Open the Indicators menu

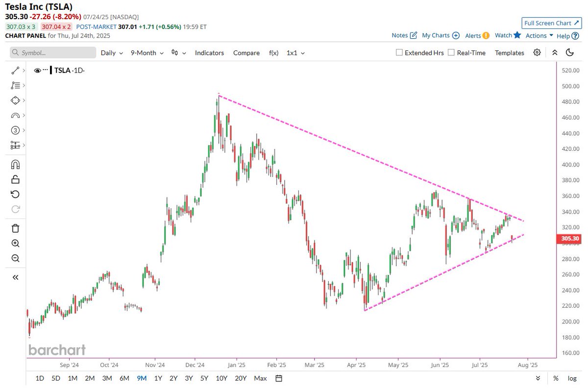[209, 52]
